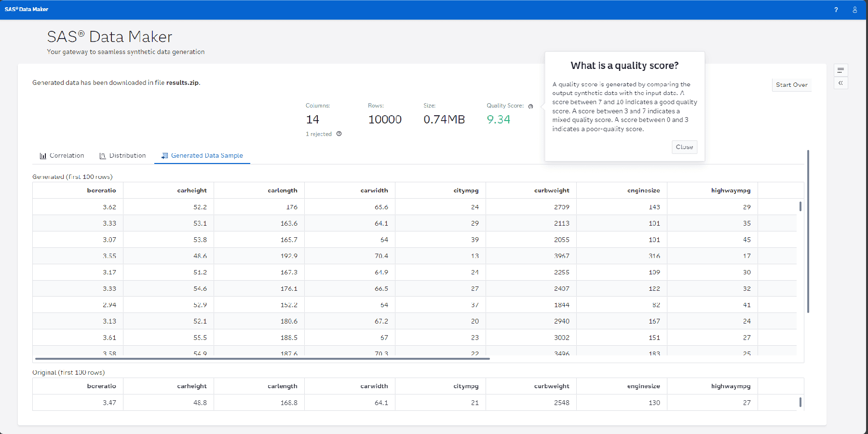Click the SAS Data Maker logo text
The width and height of the screenshot is (868, 434).
click(26, 9)
